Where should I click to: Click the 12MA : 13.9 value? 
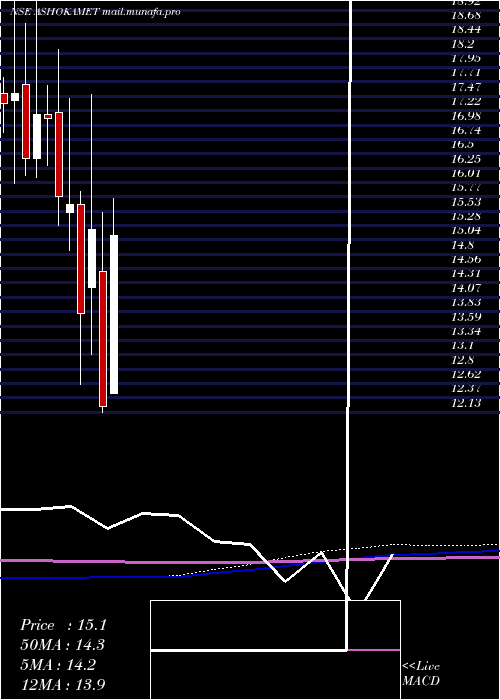(63, 685)
